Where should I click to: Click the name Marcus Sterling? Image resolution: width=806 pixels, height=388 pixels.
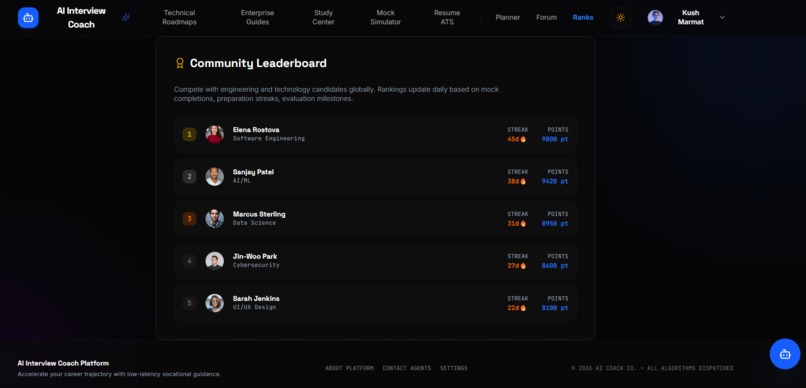click(x=259, y=214)
